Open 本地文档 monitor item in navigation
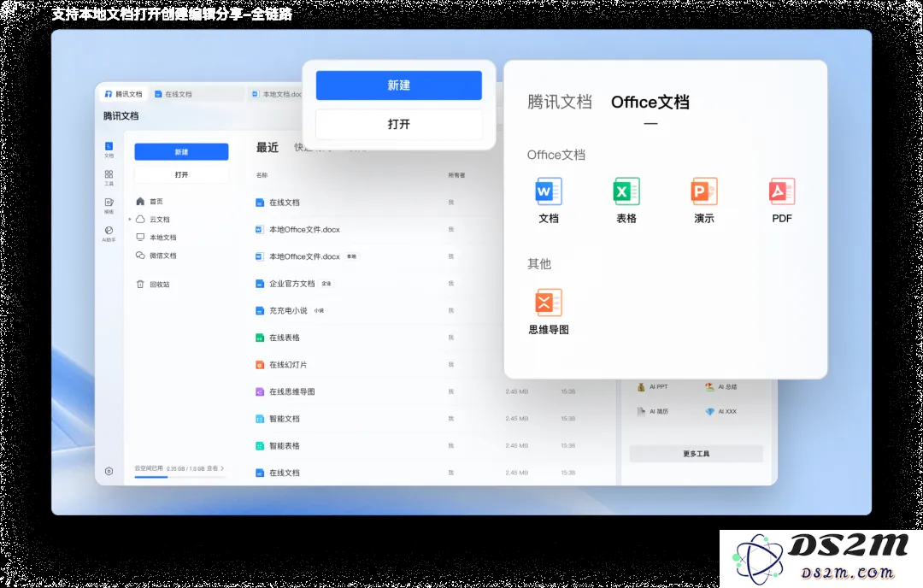Image resolution: width=923 pixels, height=588 pixels. 156,238
